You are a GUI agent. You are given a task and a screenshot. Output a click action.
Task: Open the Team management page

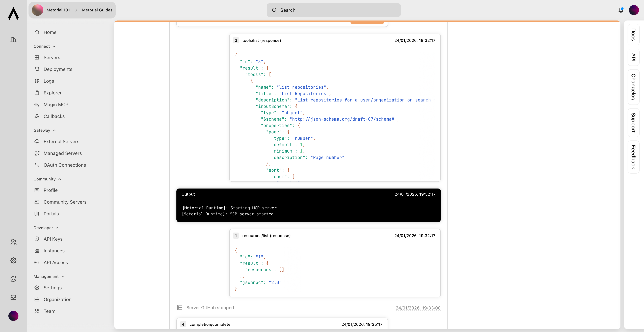coord(49,311)
